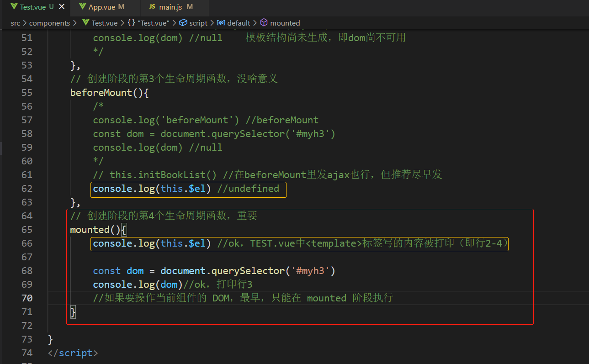Click the JS icon on main.js tab
This screenshot has width=589, height=364.
(152, 7)
